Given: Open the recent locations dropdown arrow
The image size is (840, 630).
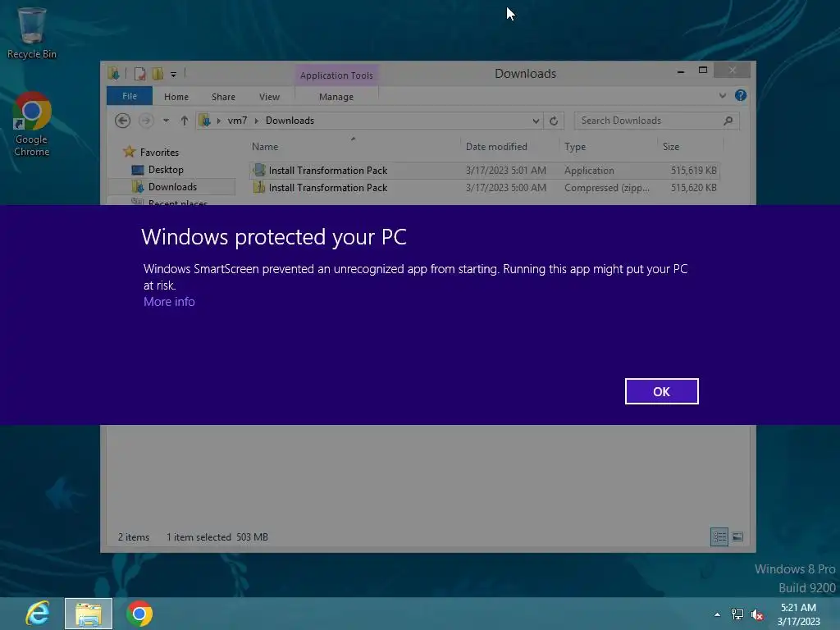Looking at the screenshot, I should point(166,121).
